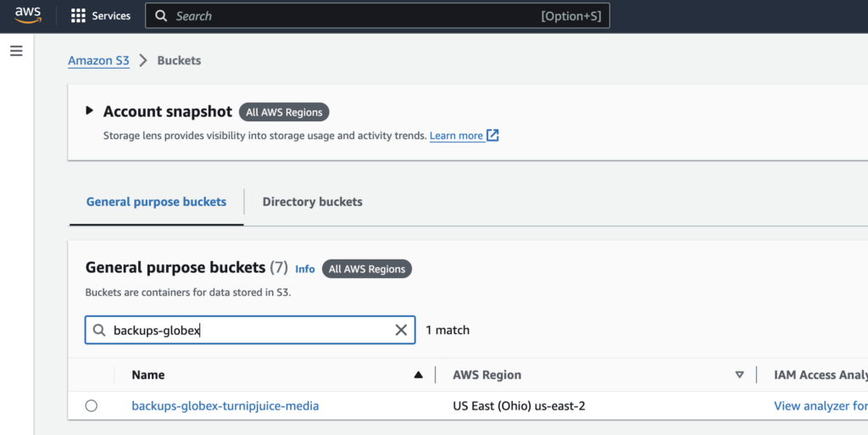Click the Learn more link
868x435 pixels.
tap(456, 136)
